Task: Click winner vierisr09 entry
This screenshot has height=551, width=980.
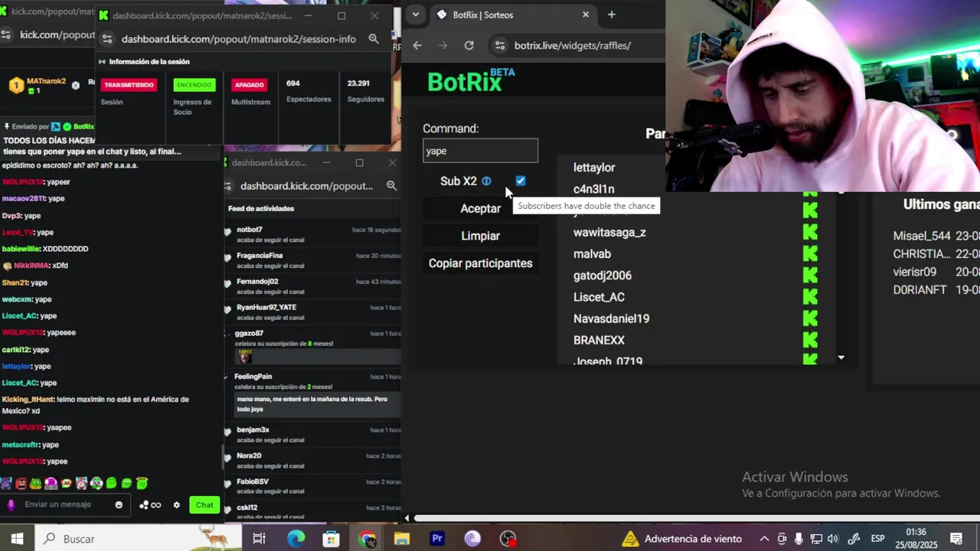Action: (936, 272)
